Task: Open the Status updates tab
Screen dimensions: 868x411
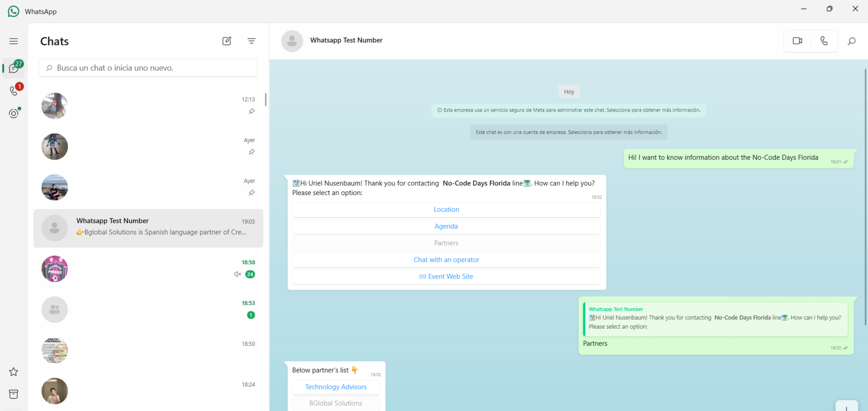Action: 13,113
